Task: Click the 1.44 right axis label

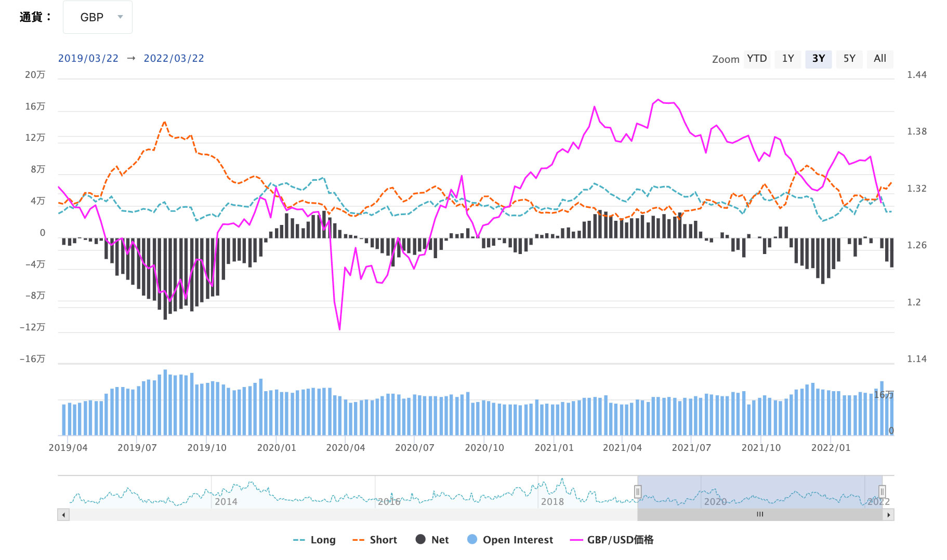Action: coord(917,75)
